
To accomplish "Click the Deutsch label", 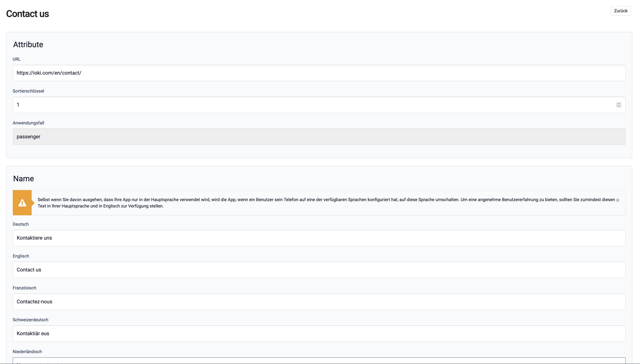I will [21, 224].
